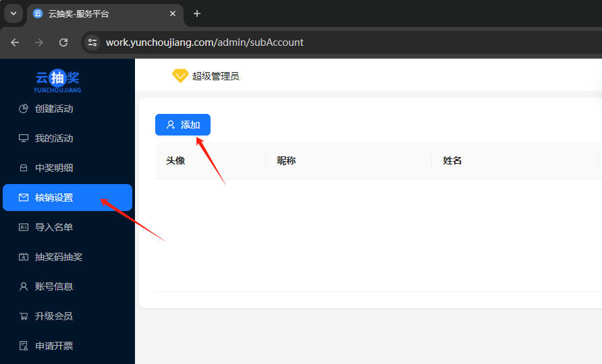Click the site information icon in address bar
602x364 pixels.
[92, 42]
